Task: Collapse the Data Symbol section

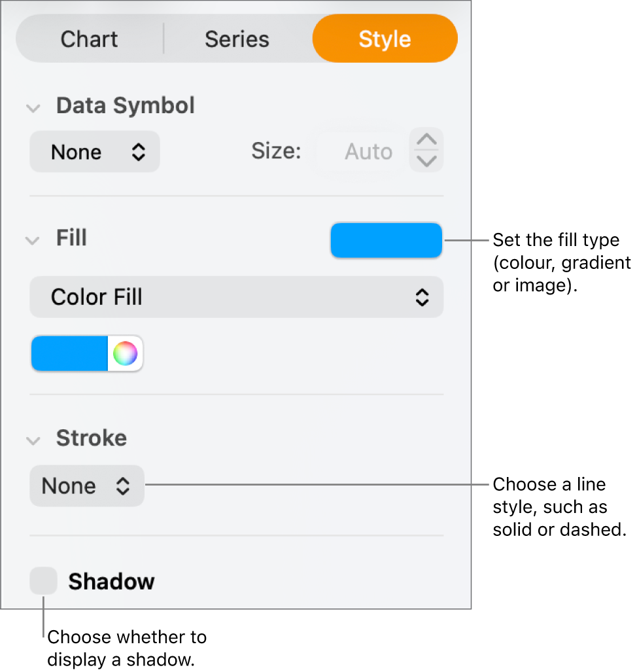Action: point(33,107)
